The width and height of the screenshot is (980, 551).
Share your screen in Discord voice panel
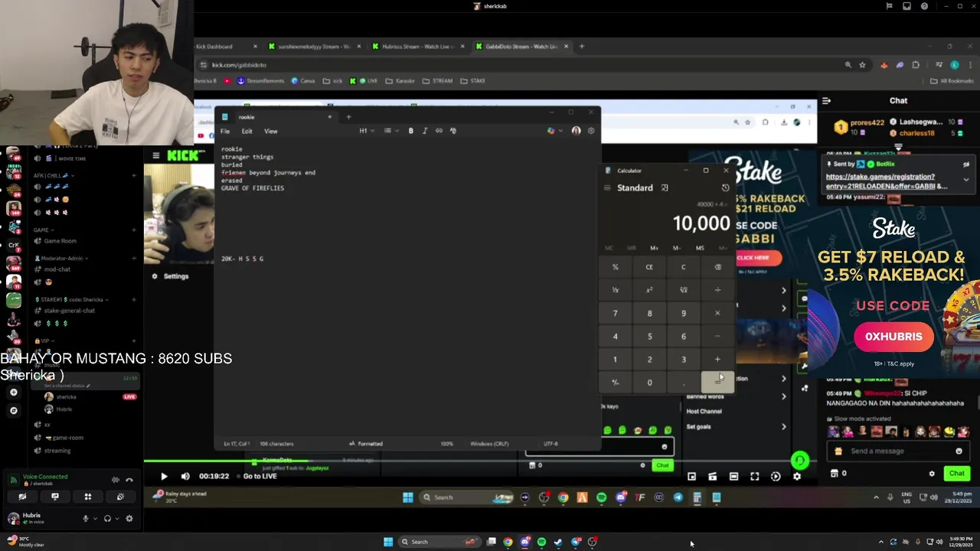[54, 497]
